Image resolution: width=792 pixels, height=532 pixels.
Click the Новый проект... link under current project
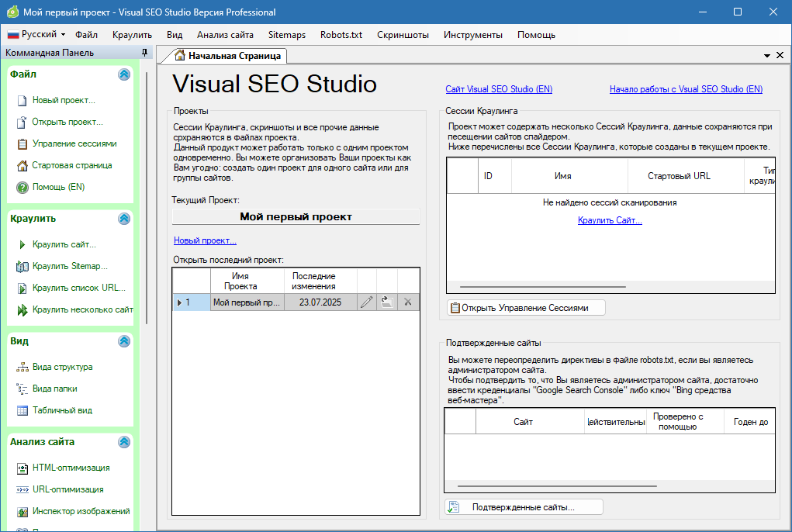pos(205,240)
